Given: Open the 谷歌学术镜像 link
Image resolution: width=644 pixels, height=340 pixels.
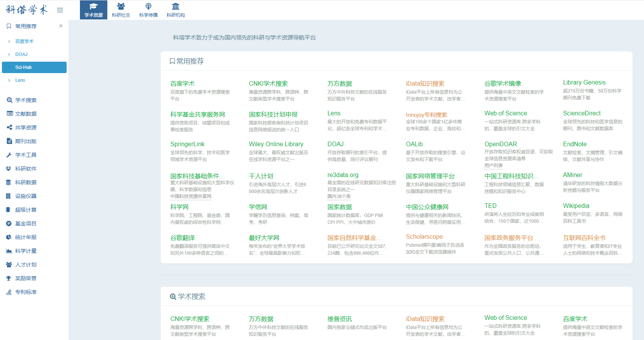Looking at the screenshot, I should coord(503,83).
